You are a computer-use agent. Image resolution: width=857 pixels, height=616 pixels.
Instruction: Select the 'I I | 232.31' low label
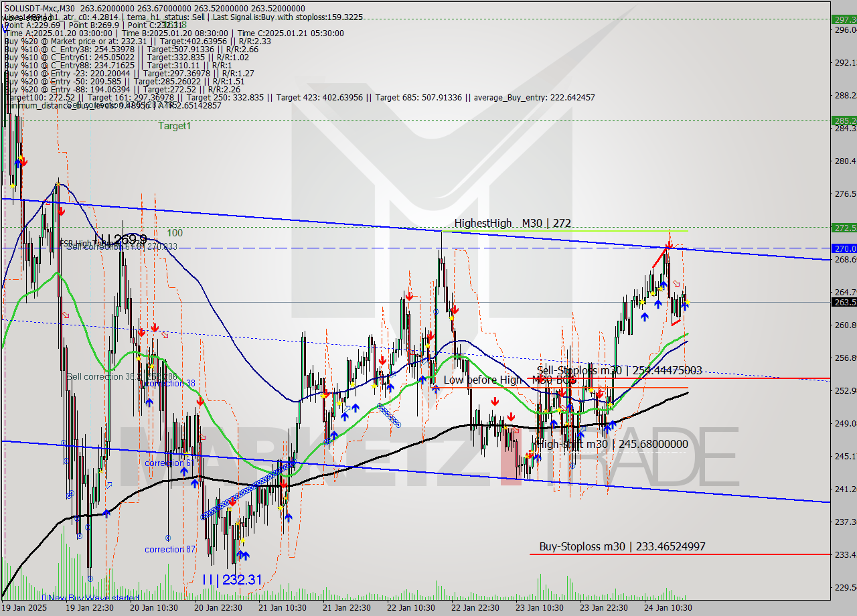232,580
